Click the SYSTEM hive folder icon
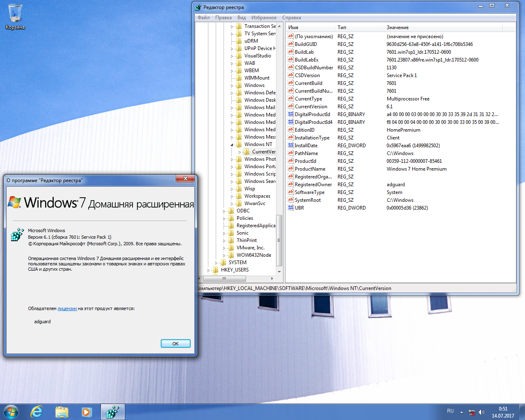 point(224,262)
